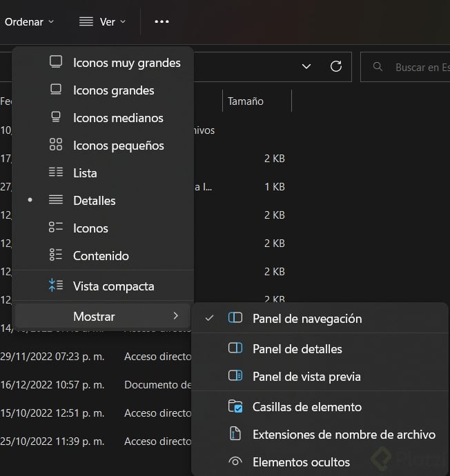The image size is (450, 476).
Task: Open the Ordenar dropdown
Action: pos(28,21)
